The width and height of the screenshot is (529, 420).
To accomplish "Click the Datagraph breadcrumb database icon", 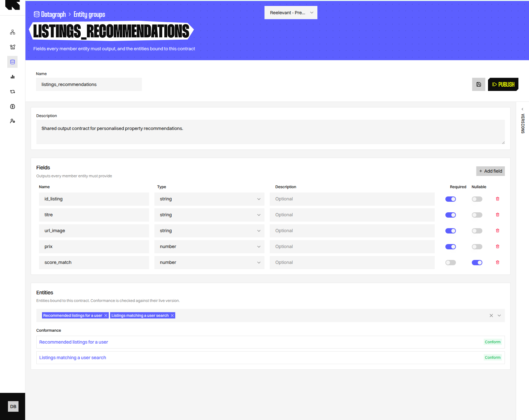I will (37, 14).
